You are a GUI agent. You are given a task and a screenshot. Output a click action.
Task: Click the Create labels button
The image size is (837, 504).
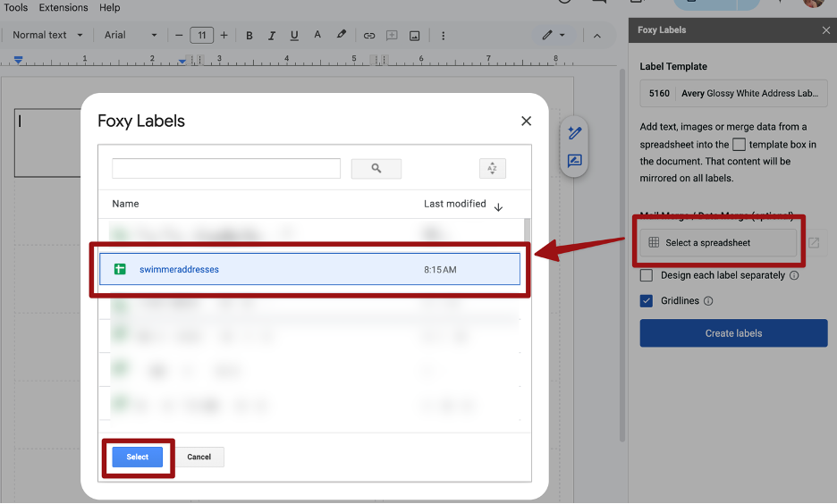[733, 333]
